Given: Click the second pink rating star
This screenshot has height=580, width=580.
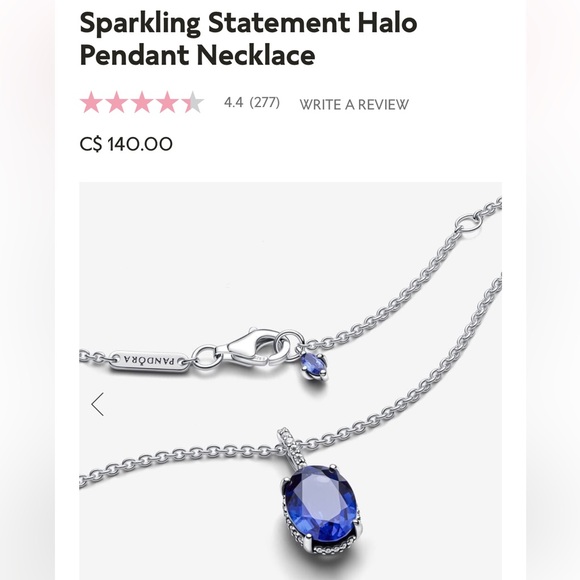Looking at the screenshot, I should [117, 102].
